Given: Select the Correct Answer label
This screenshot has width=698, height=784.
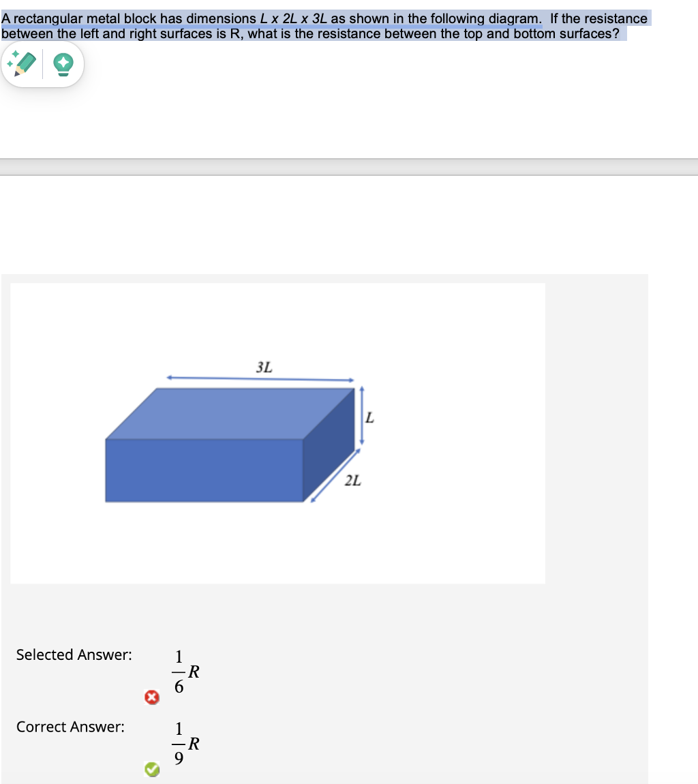Looking at the screenshot, I should tap(70, 727).
